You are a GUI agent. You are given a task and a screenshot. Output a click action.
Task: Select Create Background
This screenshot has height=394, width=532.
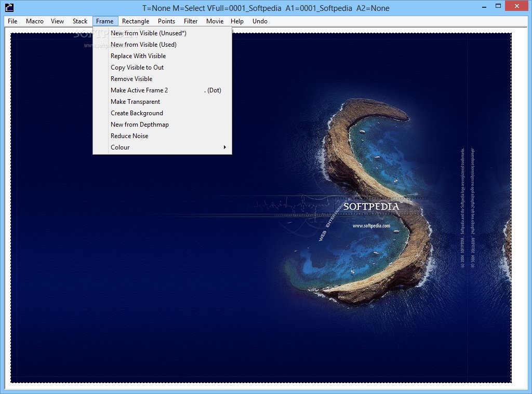point(162,113)
